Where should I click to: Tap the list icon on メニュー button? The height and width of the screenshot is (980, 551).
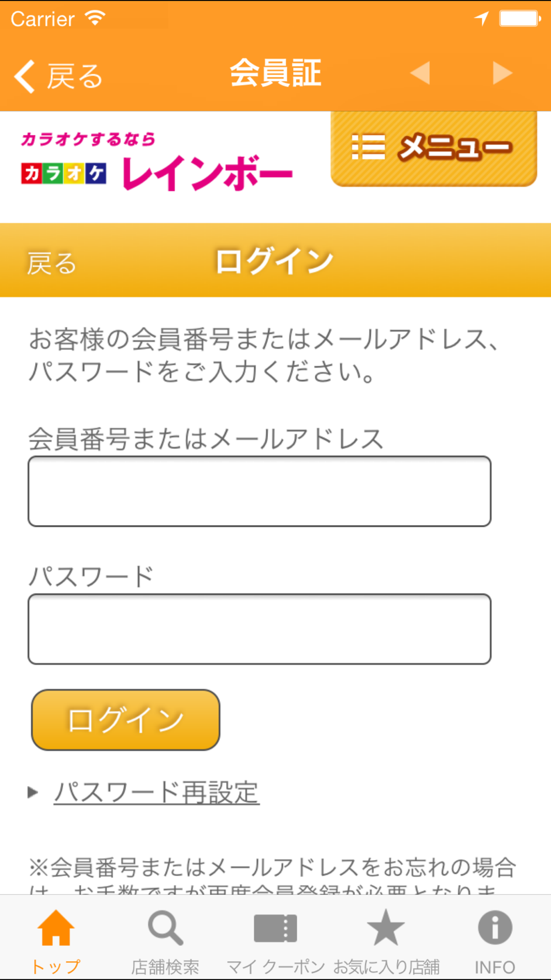click(368, 147)
